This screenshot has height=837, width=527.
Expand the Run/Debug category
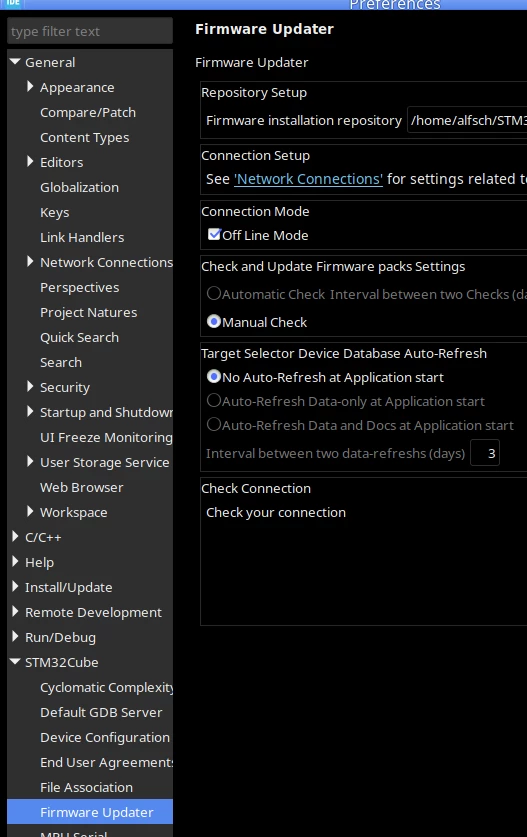[15, 636]
